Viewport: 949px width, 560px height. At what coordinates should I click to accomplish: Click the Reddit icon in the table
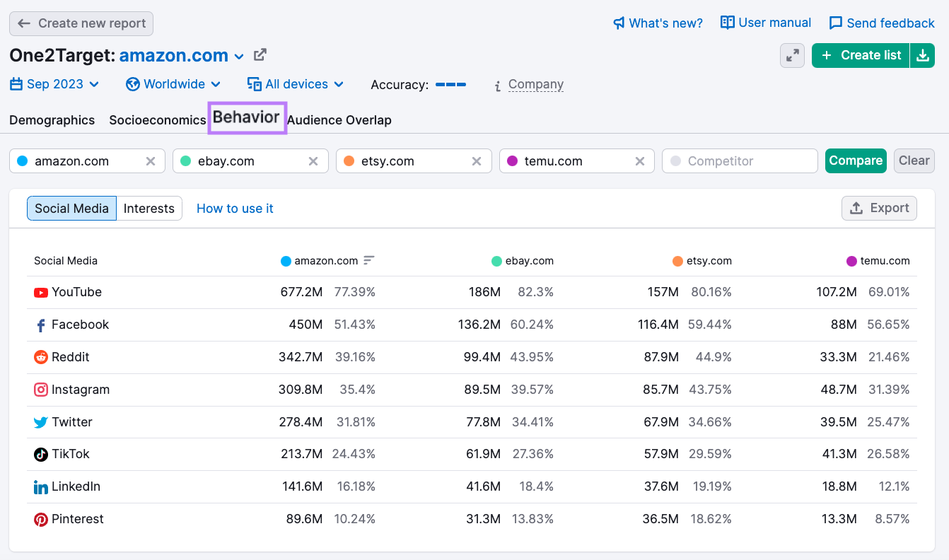pos(41,357)
